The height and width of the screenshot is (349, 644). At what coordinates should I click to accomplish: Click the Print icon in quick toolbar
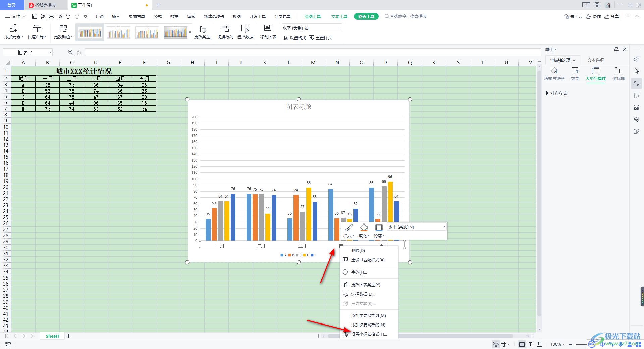click(51, 16)
